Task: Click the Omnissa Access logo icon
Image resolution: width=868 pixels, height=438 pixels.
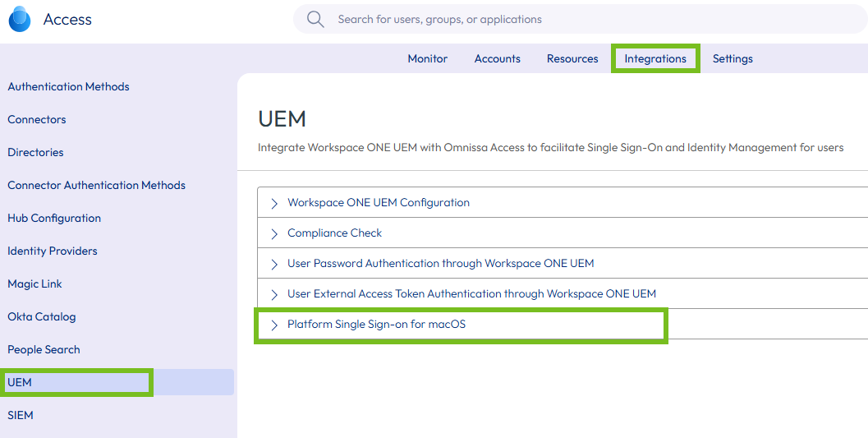Action: [x=20, y=20]
